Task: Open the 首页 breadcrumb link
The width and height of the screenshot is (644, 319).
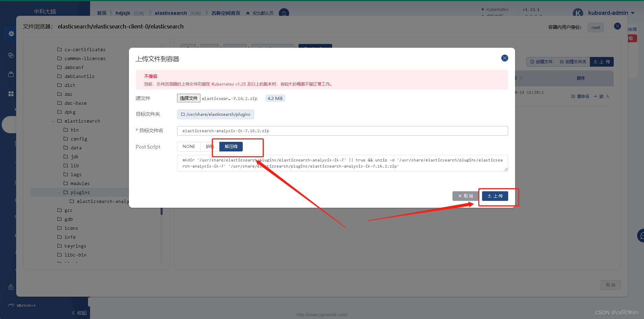Action: tap(101, 13)
